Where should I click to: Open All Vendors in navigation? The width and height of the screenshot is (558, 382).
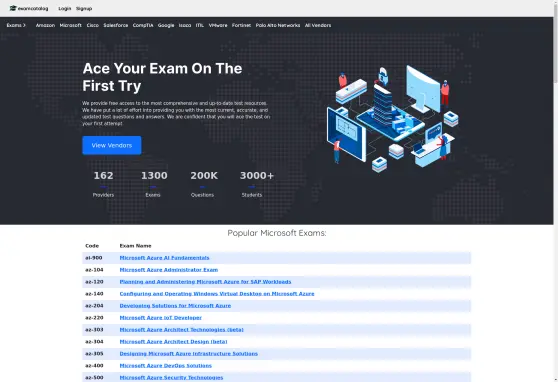[318, 25]
